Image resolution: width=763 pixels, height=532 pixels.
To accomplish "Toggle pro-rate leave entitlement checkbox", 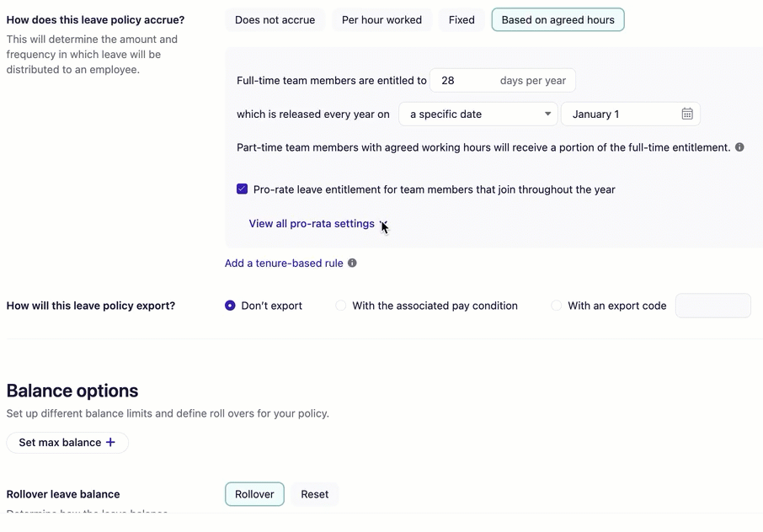I will click(x=243, y=189).
